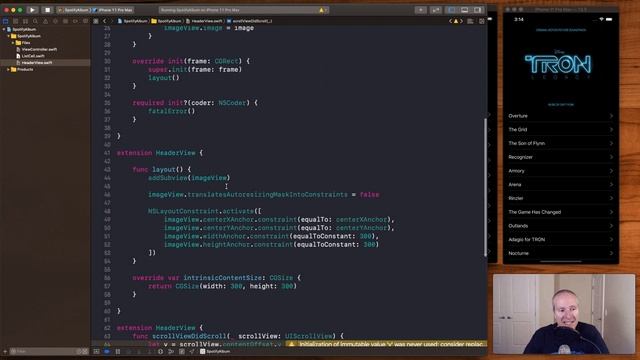Tap The Game Has Changed in simulator

[x=560, y=212]
